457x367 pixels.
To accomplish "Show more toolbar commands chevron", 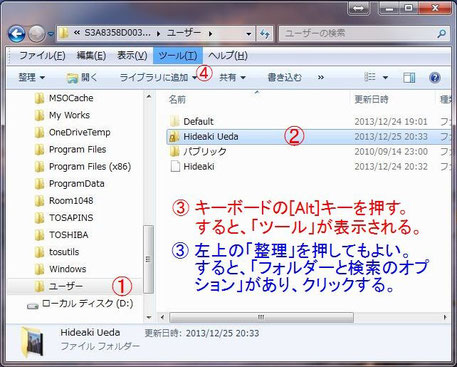I will coord(321,78).
